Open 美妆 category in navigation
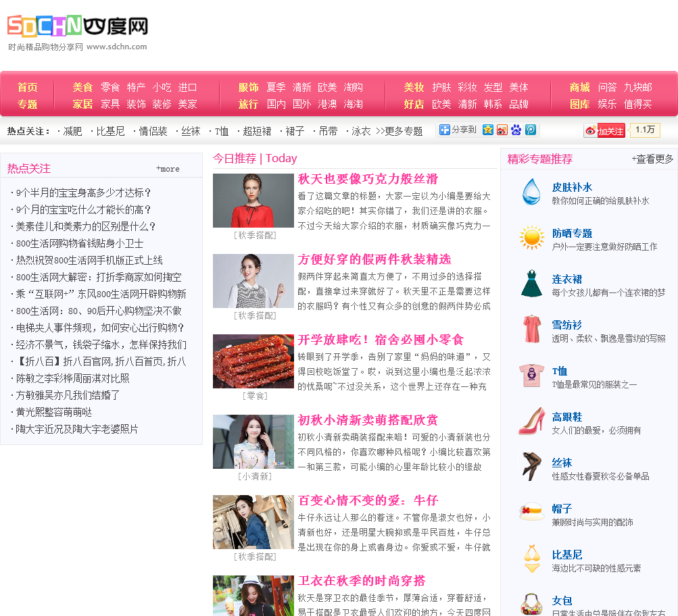The image size is (678, 616). (414, 87)
